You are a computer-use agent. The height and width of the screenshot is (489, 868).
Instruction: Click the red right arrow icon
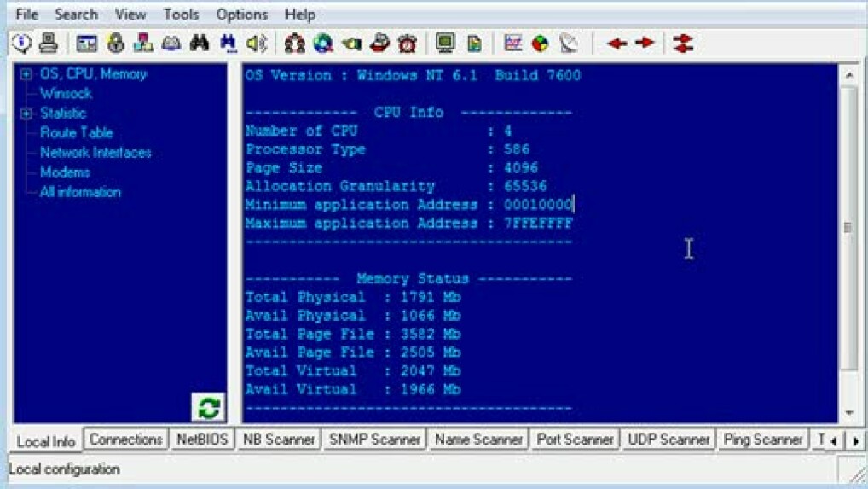(x=645, y=43)
